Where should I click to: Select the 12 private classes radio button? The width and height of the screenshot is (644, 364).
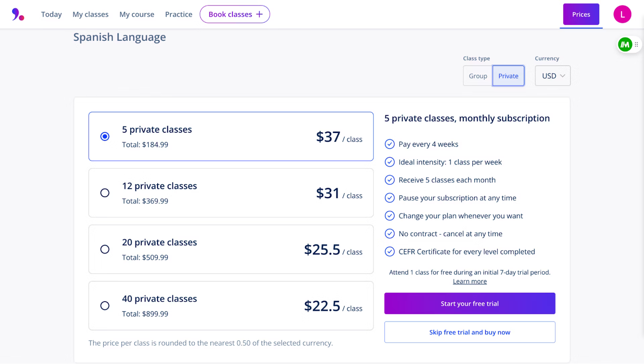(x=105, y=193)
